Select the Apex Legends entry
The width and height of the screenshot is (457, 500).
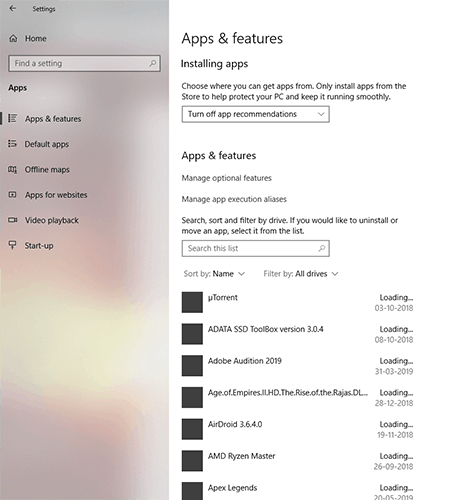tap(232, 488)
